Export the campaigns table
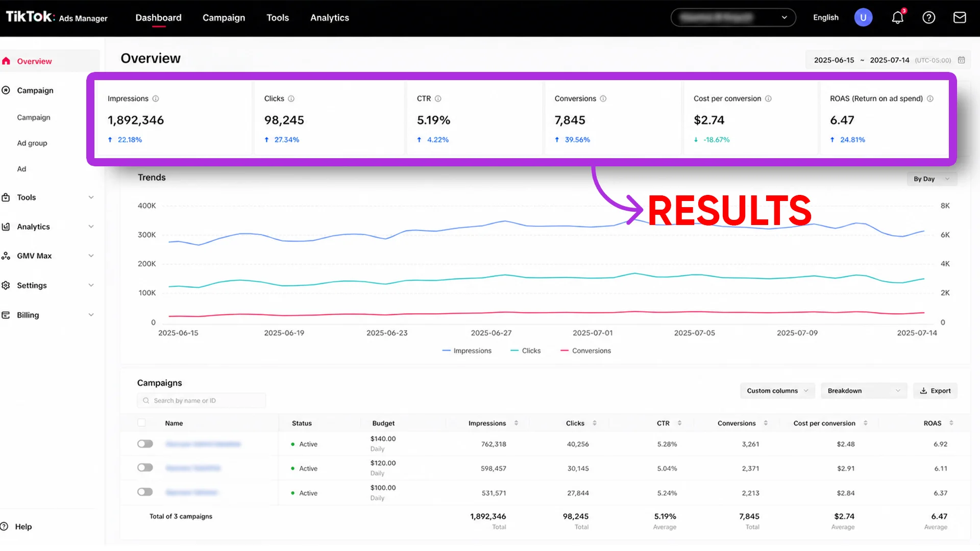The width and height of the screenshot is (980, 551). click(x=935, y=391)
